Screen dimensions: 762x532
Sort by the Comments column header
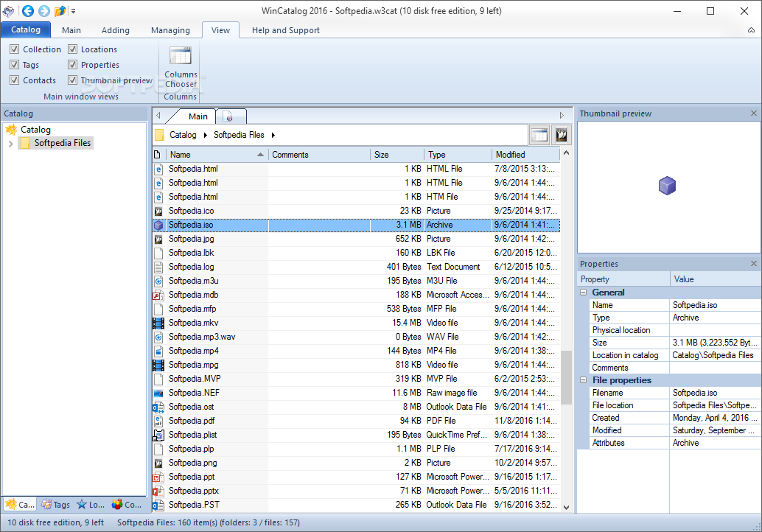pyautogui.click(x=319, y=155)
